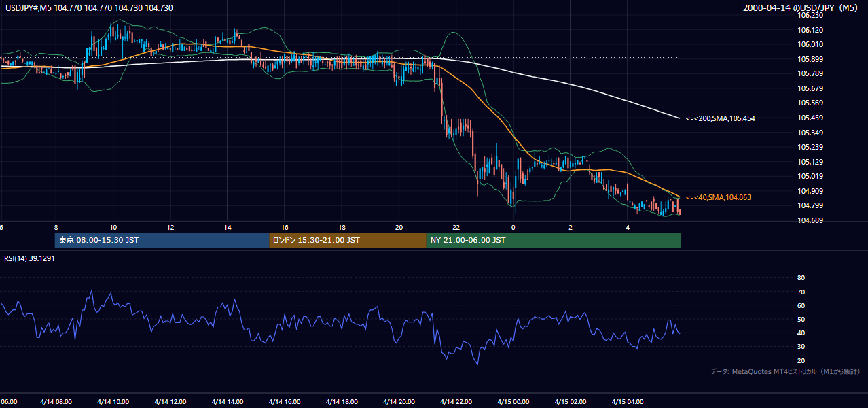Click the 東京 08:00-15:30 JST session bar

(x=162, y=240)
